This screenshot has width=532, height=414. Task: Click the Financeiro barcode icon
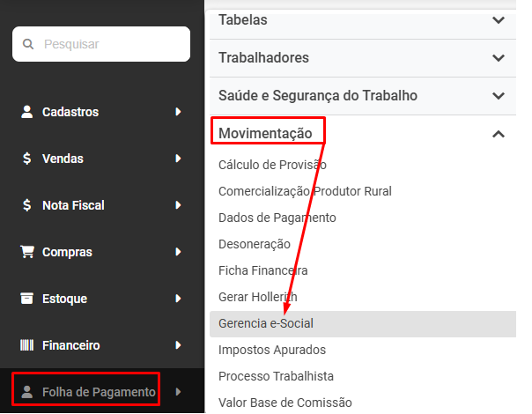pyautogui.click(x=26, y=345)
